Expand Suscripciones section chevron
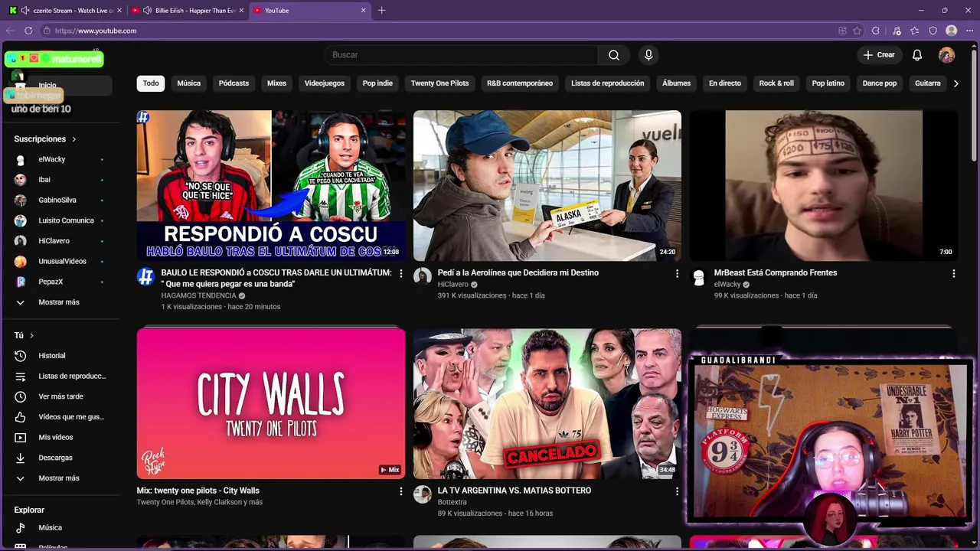 click(x=74, y=139)
